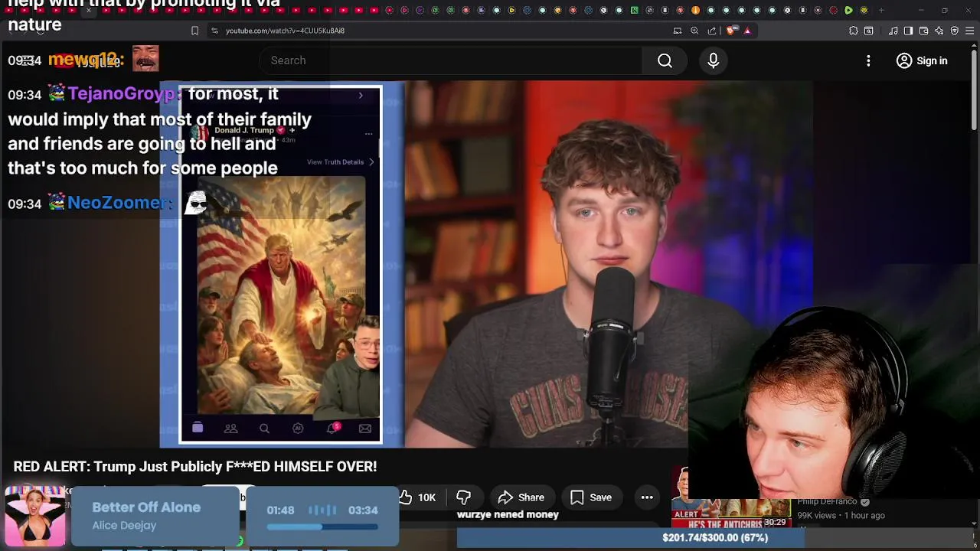This screenshot has height=551, width=980.
Task: Open the groups people icon in phone app
Action: pos(230,429)
